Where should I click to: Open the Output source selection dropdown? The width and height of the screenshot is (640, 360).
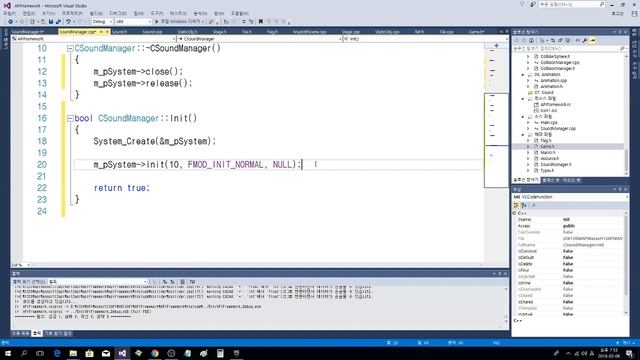pos(98,282)
